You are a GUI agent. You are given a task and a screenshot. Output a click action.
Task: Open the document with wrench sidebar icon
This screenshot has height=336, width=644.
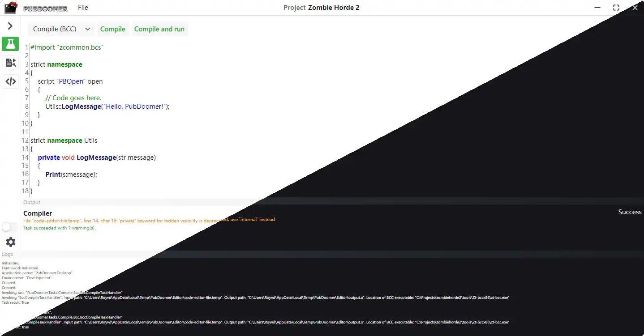11,63
